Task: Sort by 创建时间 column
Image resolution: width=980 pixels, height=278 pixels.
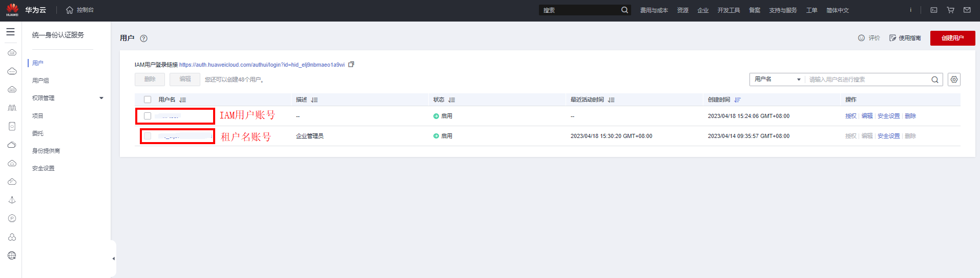Action: [x=737, y=100]
